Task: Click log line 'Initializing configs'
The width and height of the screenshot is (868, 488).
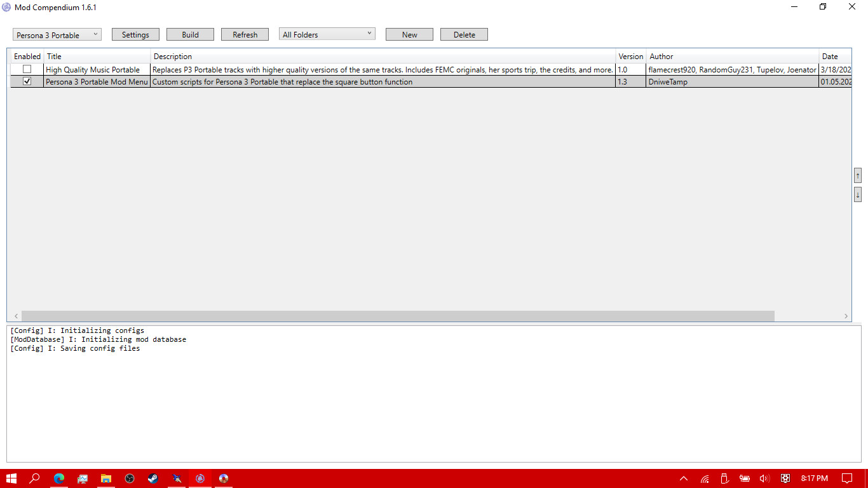Action: pyautogui.click(x=78, y=330)
